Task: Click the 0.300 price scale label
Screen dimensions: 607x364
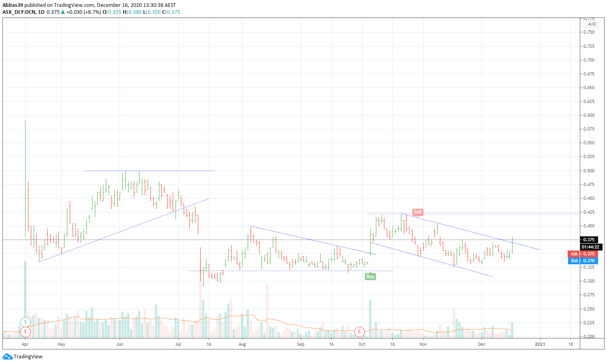Action: click(x=589, y=281)
